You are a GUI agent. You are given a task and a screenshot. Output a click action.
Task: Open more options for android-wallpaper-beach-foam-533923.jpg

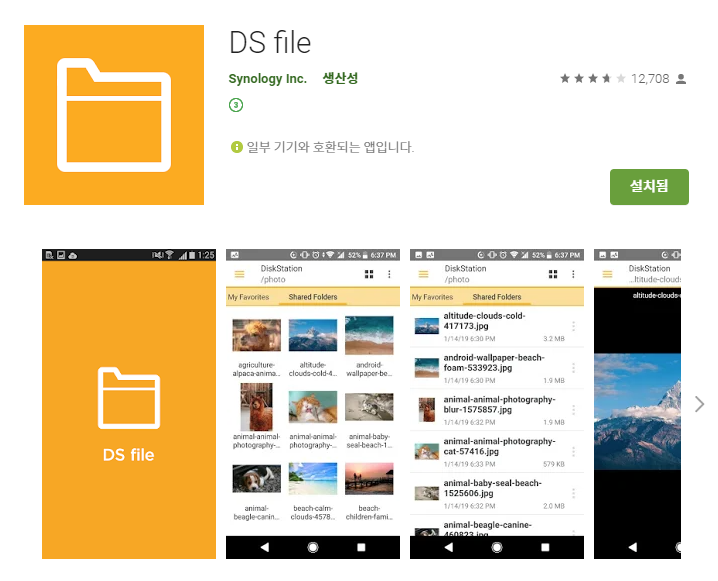573,368
